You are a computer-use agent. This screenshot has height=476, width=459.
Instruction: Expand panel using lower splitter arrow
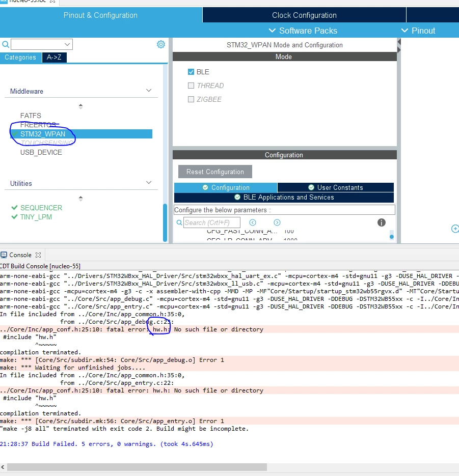tap(399, 49)
